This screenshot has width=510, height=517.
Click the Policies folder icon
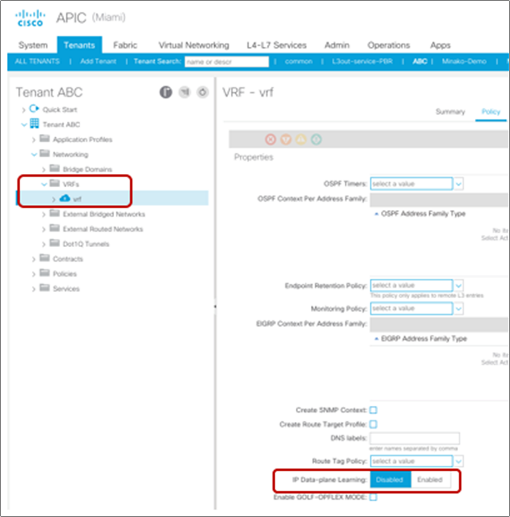click(x=44, y=273)
